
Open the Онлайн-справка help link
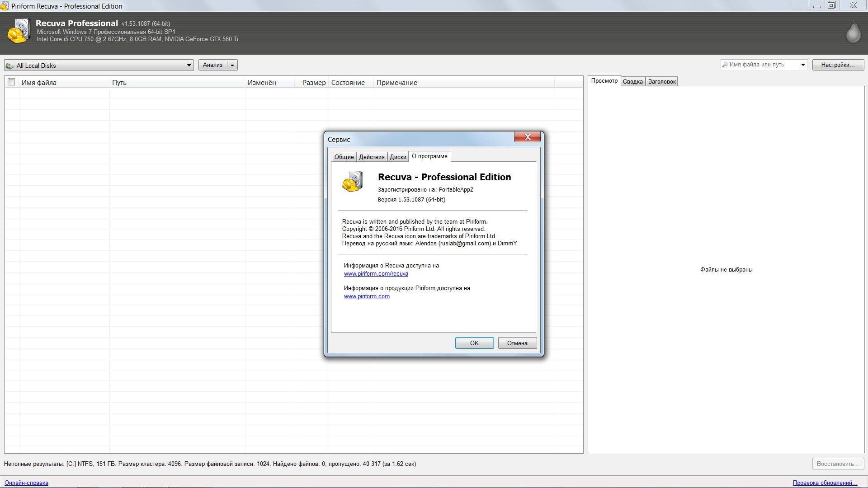[26, 483]
